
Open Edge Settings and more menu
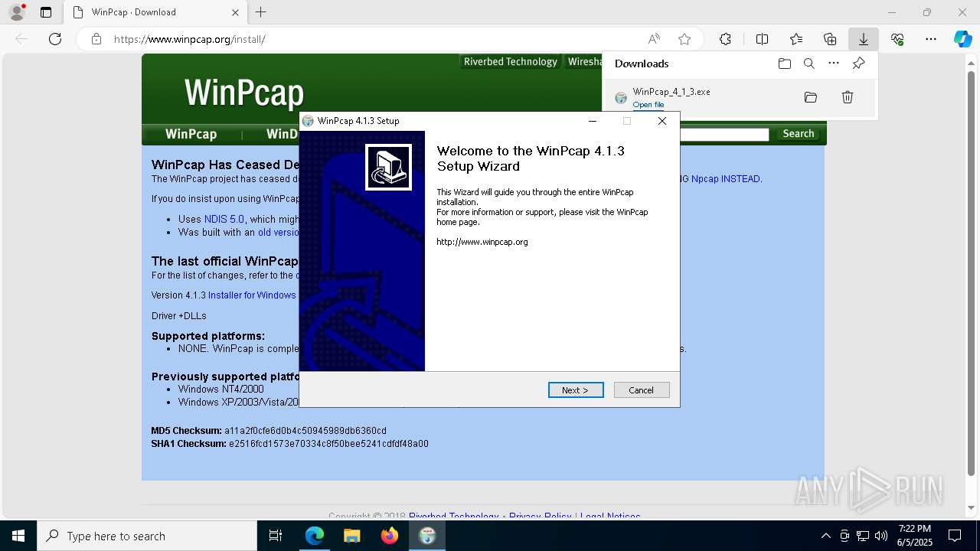click(931, 39)
